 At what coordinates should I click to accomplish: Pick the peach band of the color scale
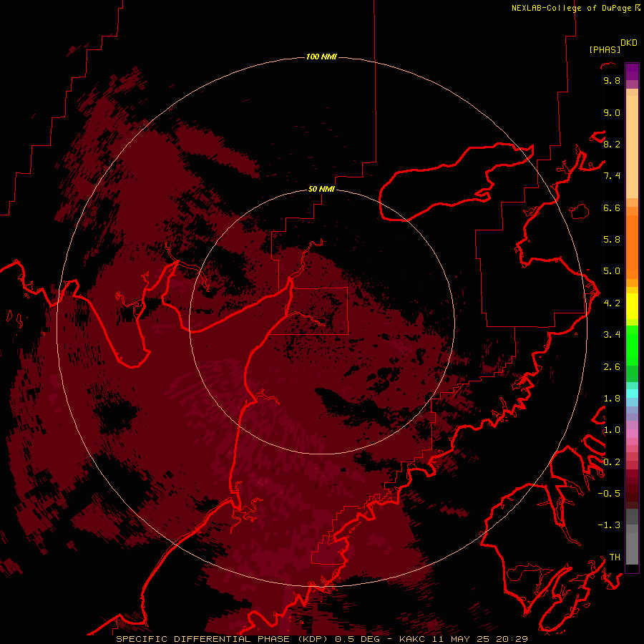tap(632, 146)
